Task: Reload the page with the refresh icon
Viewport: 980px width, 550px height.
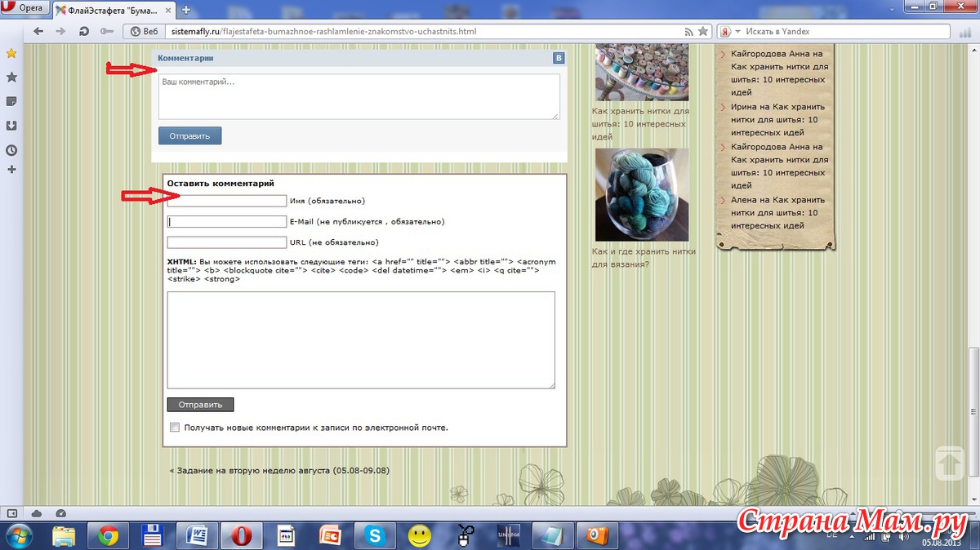Action: (x=83, y=32)
